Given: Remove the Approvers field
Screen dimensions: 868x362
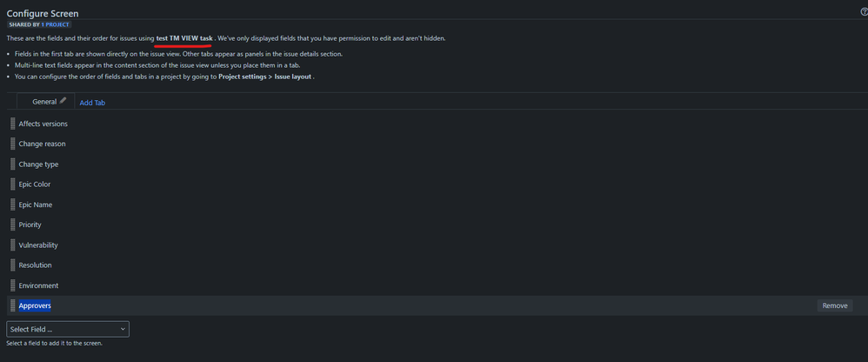Looking at the screenshot, I should [835, 305].
